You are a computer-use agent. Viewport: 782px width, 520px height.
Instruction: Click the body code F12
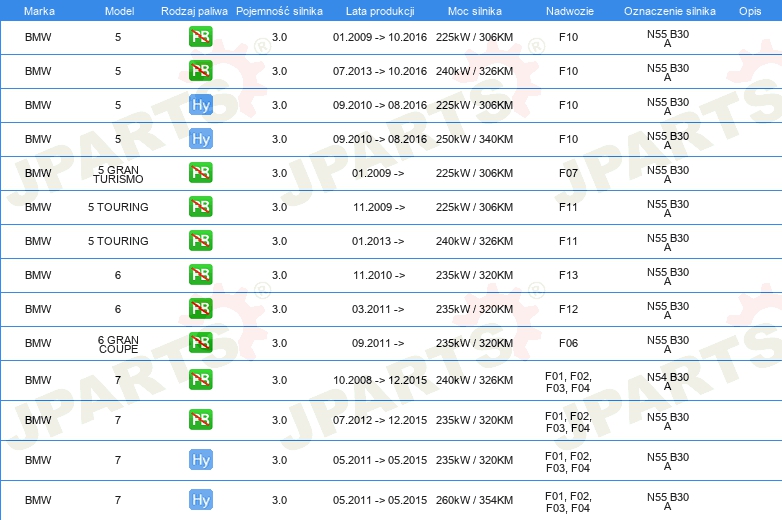coord(568,309)
